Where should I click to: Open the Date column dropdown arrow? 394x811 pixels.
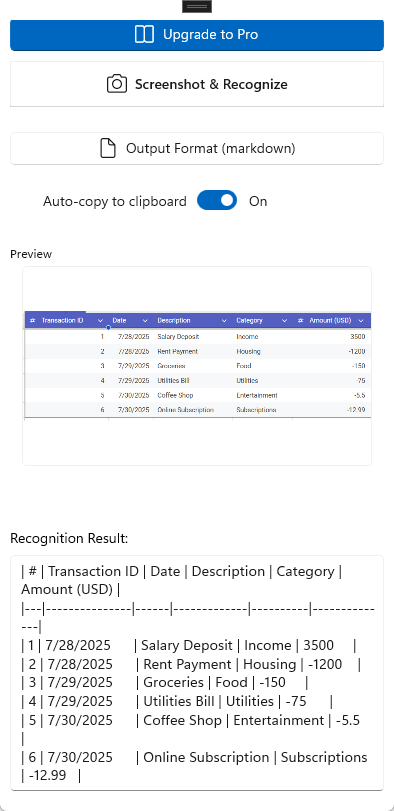point(145,321)
